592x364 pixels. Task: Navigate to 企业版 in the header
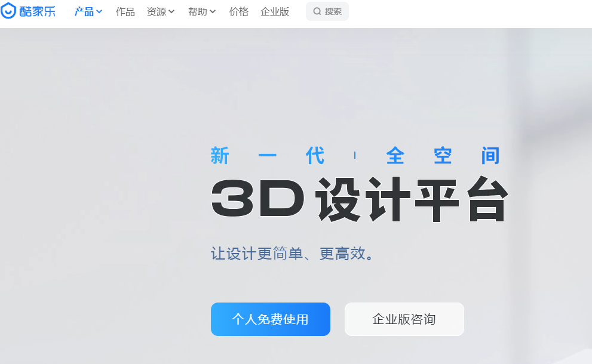pyautogui.click(x=274, y=12)
